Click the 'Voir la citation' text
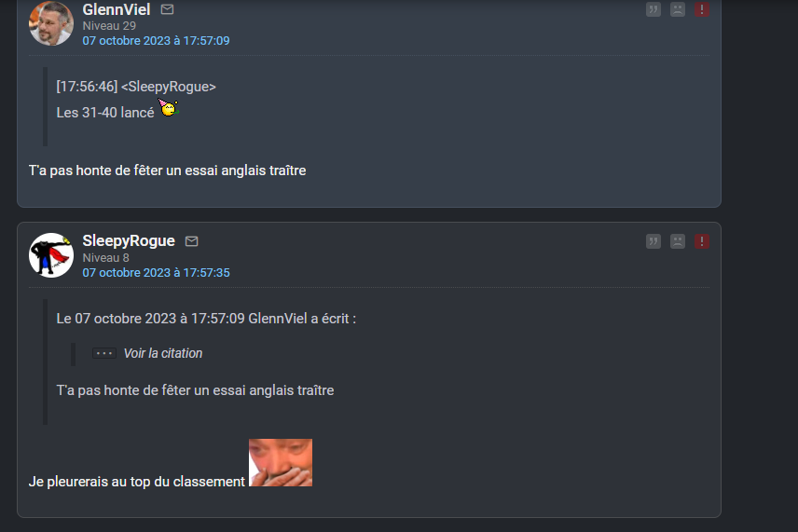Viewport: 798px width, 532px height. tap(163, 353)
